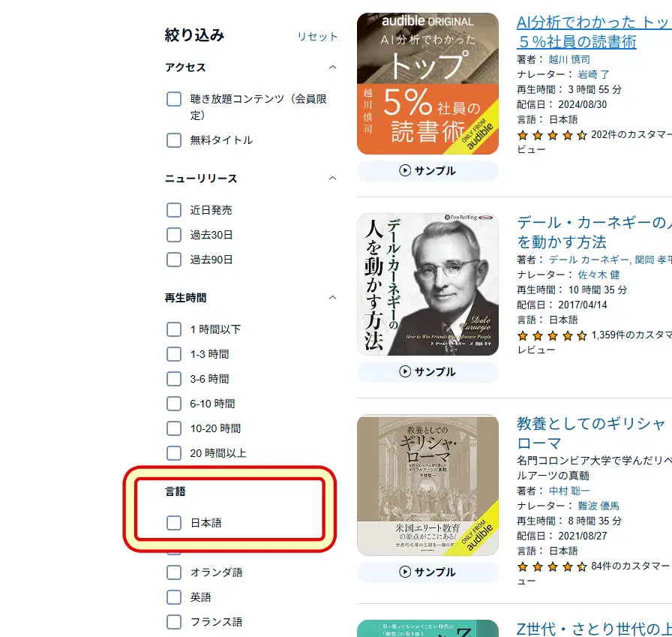Screen dimensions: 672x637
Task: Check the 英語 language filter
Action: click(174, 597)
